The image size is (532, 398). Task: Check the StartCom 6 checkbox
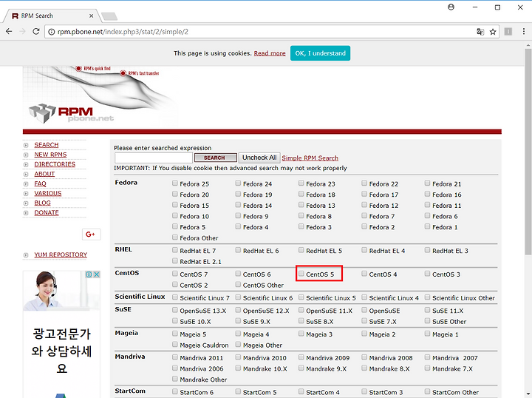pos(174,391)
